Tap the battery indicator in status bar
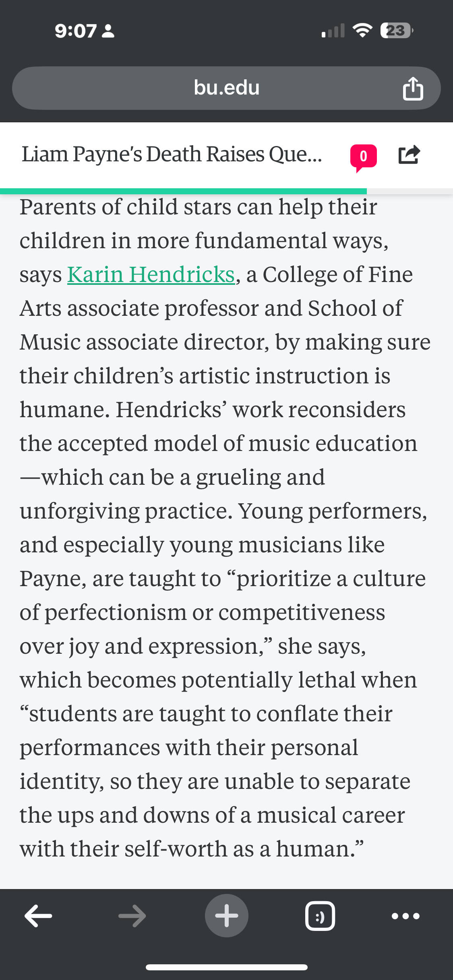This screenshot has height=980, width=453. coord(397,31)
